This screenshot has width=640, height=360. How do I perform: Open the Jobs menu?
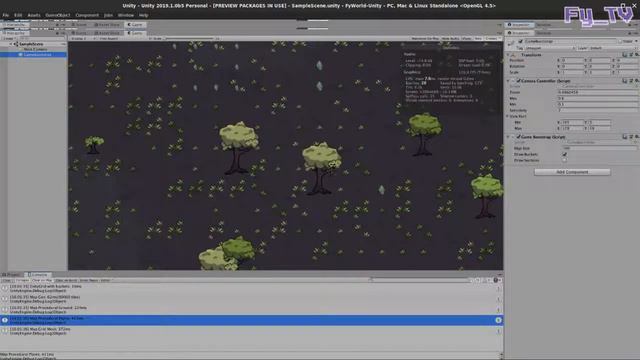[108, 15]
